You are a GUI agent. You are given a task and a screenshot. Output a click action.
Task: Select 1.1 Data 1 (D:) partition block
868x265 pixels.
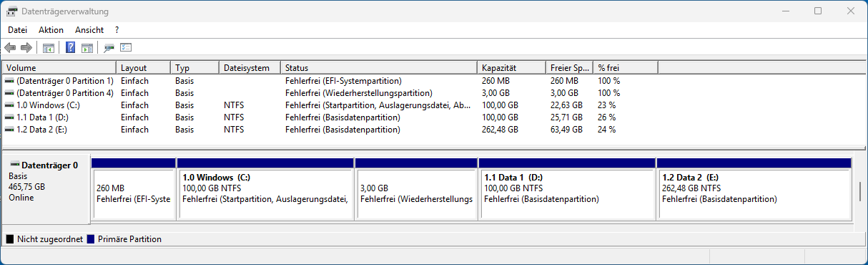point(567,189)
